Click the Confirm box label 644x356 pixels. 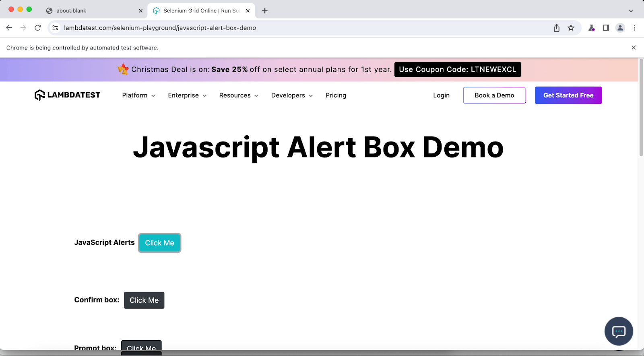97,300
